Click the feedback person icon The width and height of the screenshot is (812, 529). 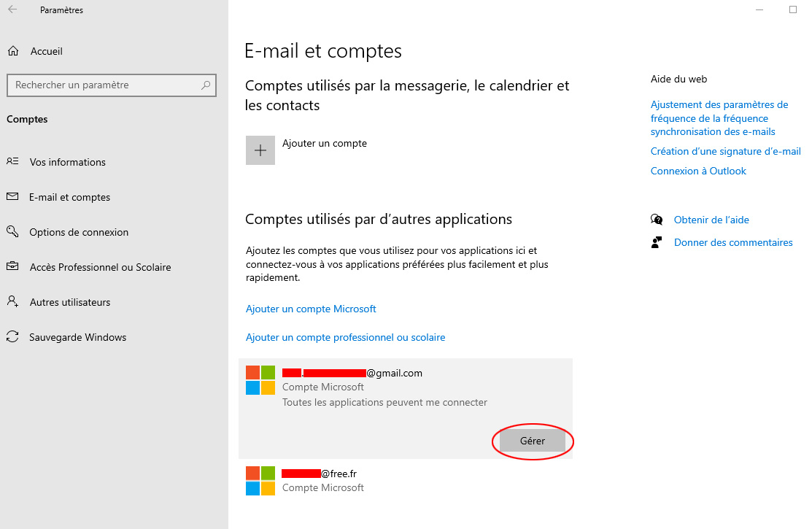click(657, 242)
